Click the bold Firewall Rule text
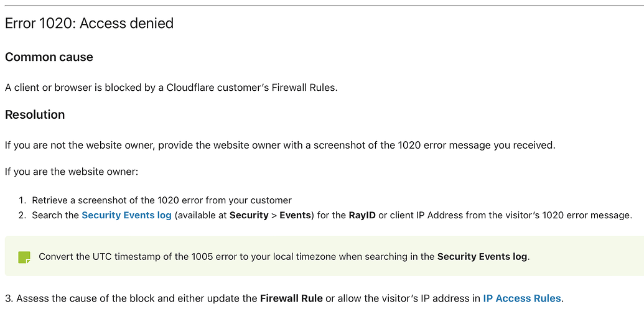 point(291,298)
